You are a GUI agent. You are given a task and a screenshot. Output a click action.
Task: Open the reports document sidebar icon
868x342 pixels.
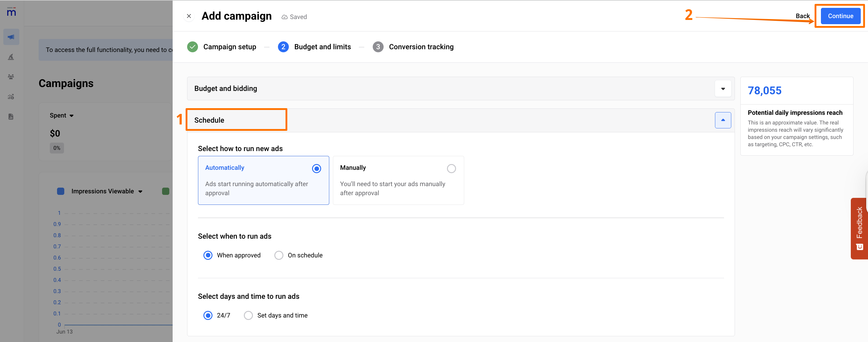click(x=11, y=117)
